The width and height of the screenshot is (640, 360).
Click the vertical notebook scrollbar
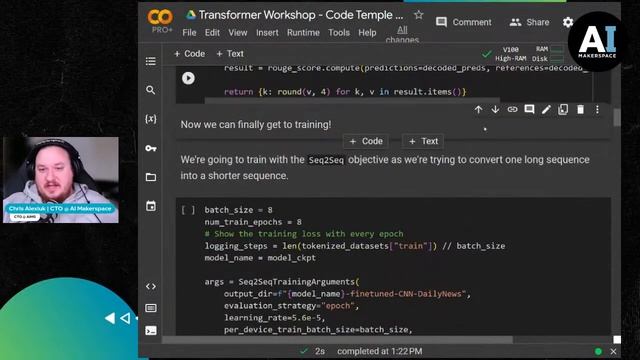(616, 118)
